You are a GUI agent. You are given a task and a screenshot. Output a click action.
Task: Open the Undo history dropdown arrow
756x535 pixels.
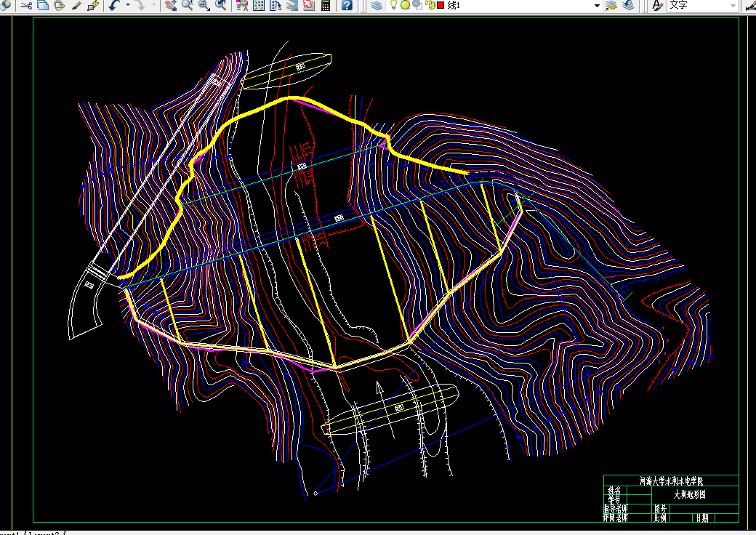point(128,5)
